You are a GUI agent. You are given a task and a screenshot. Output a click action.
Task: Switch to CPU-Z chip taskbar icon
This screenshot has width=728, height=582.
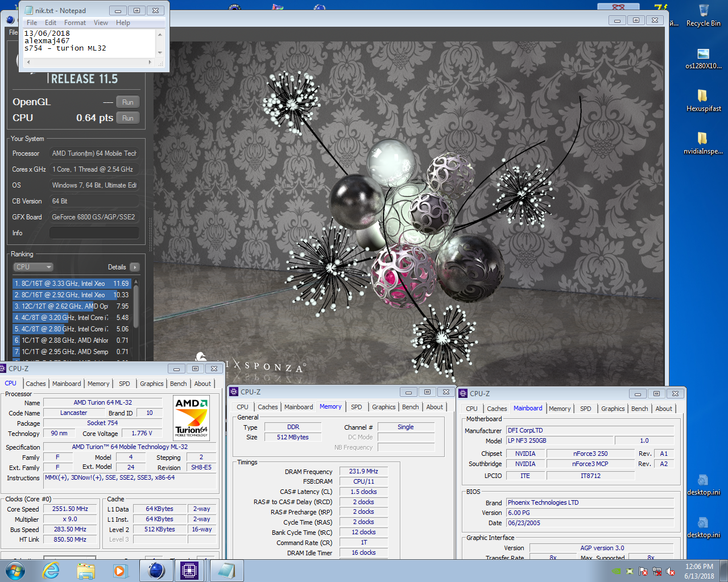189,571
